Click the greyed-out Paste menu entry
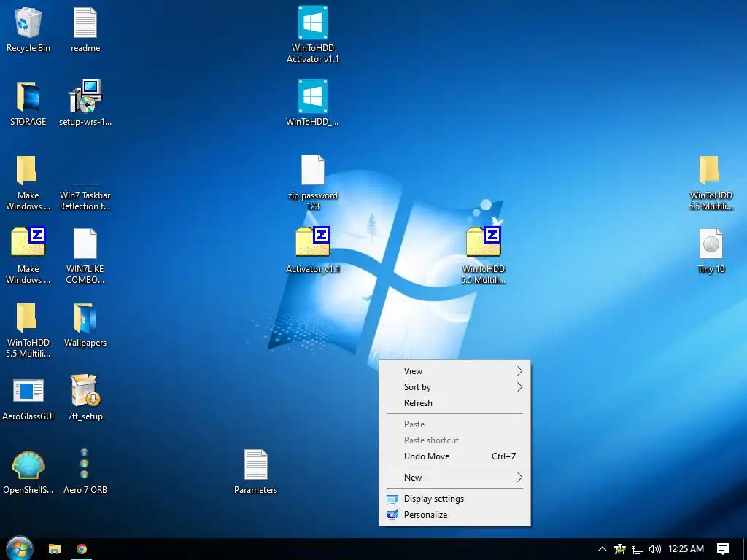 coord(455,424)
